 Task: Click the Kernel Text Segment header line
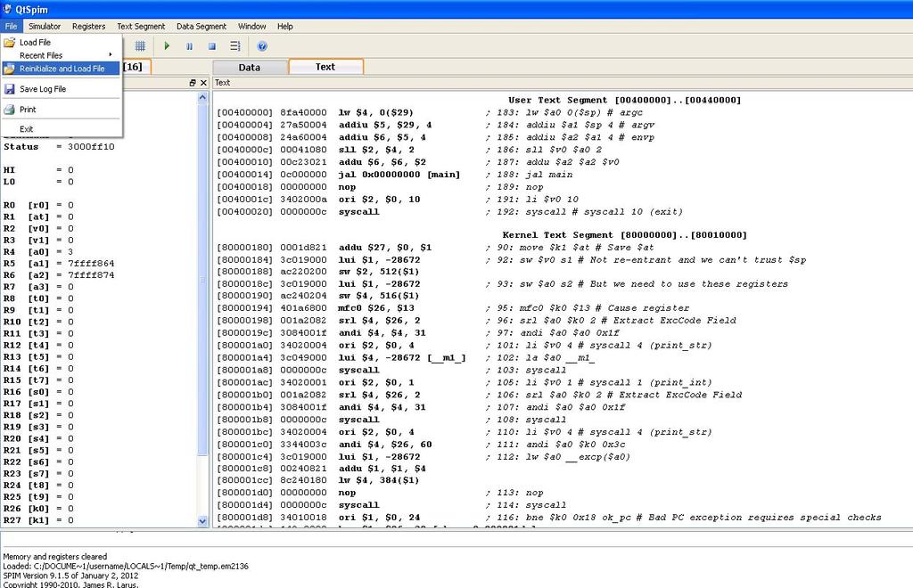coord(625,235)
